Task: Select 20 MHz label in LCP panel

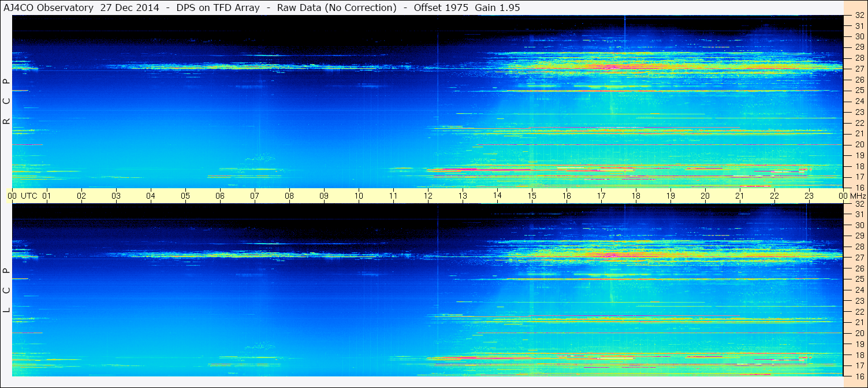Action: (859, 333)
